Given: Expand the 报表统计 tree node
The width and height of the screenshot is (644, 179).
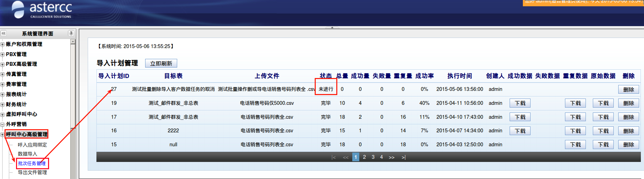Looking at the screenshot, I should point(2,94).
